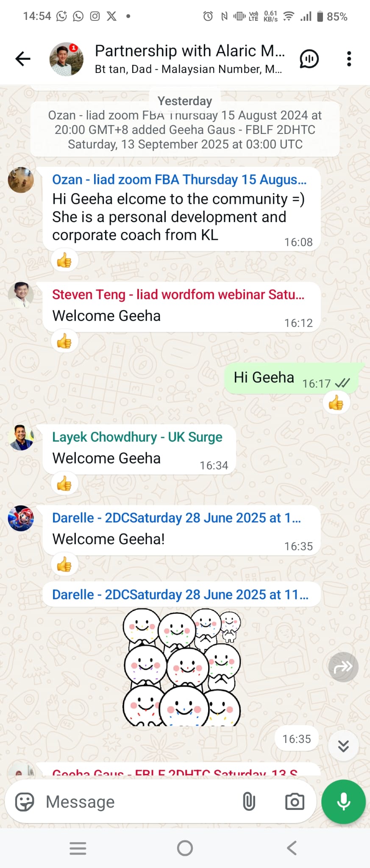Screen dimensions: 370x868
Task: Tap the Android home circle button
Action: [x=185, y=848]
